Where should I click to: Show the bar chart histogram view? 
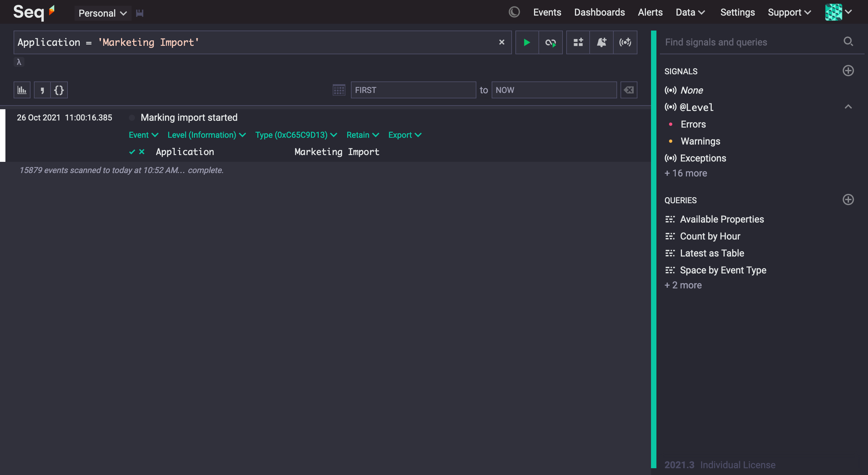click(22, 90)
